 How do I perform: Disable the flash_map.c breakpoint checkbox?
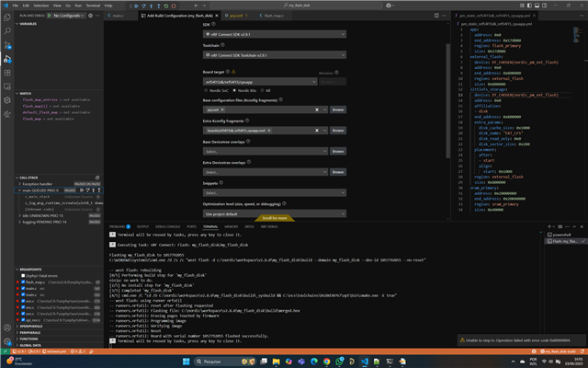coord(23,282)
